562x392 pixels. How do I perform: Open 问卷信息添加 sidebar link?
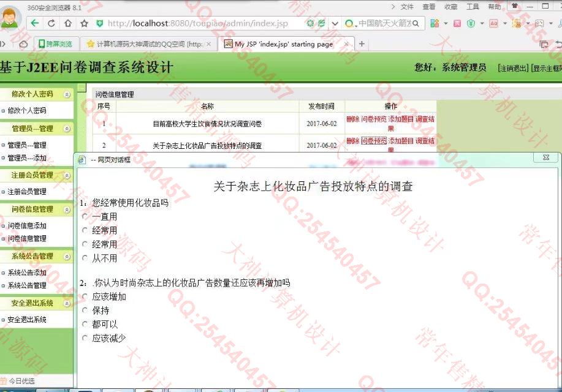click(27, 226)
